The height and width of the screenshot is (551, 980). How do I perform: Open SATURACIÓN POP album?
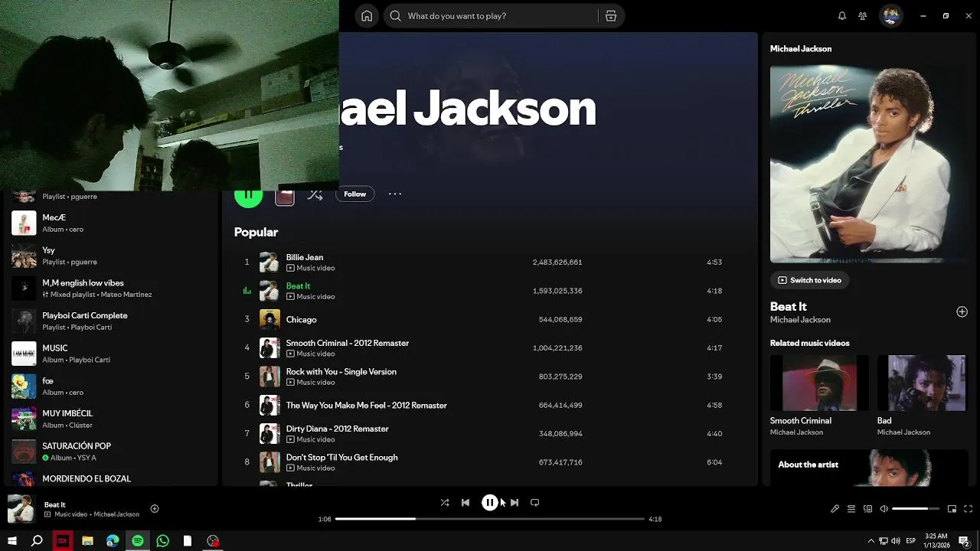[111, 452]
